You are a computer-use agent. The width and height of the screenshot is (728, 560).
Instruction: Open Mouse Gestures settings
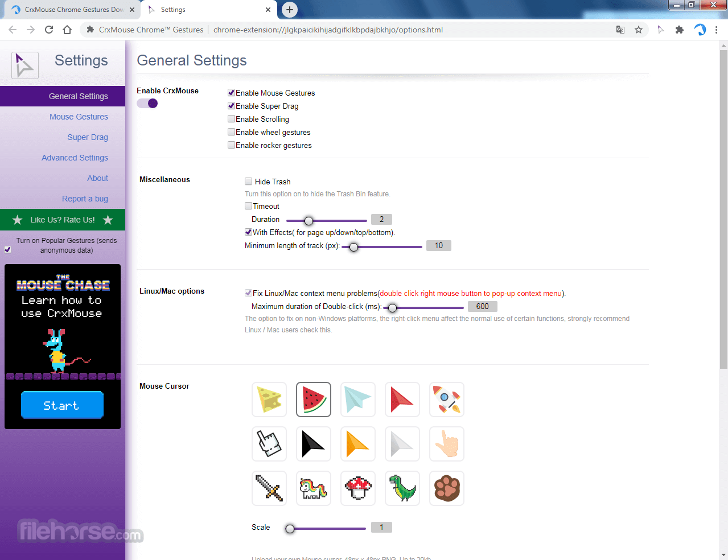[x=79, y=117]
